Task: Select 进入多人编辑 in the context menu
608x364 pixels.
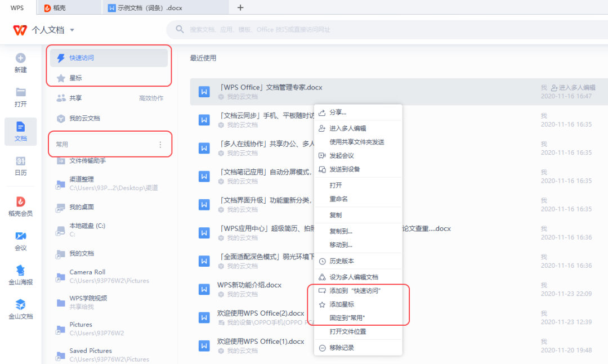Action: [x=358, y=128]
